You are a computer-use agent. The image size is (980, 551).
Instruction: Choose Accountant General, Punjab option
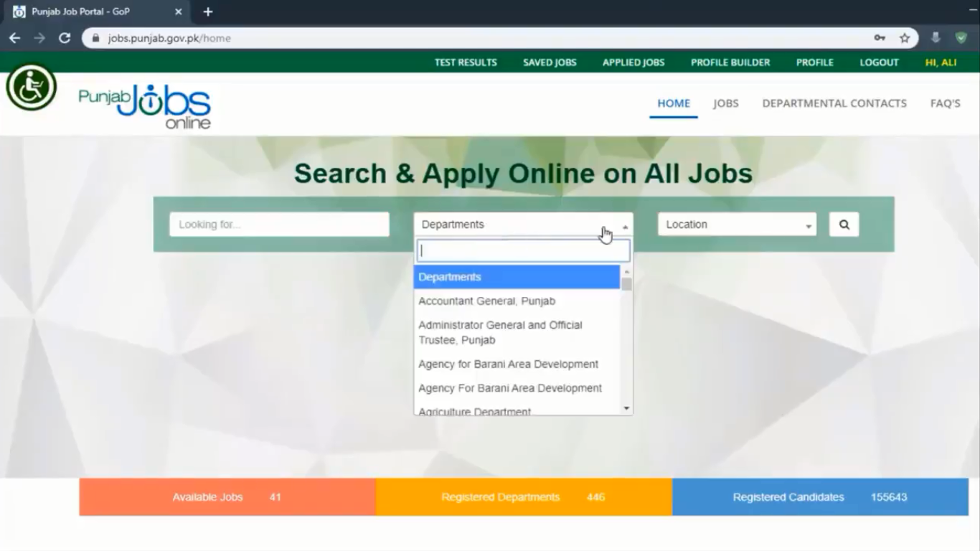517,301
